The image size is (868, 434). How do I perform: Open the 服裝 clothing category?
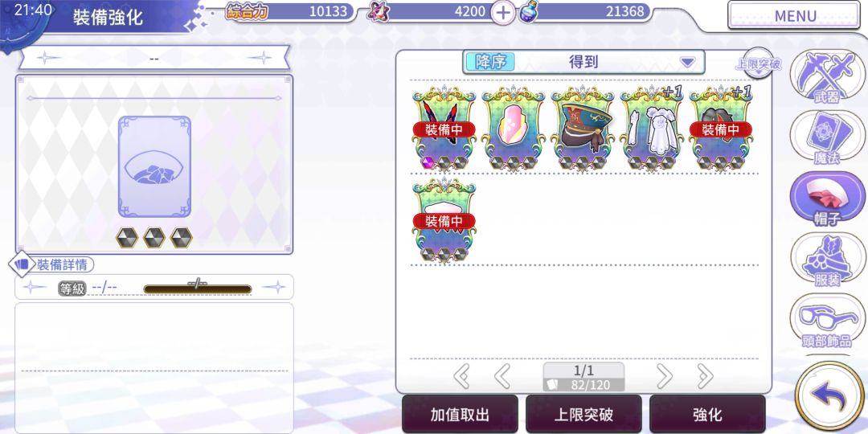pyautogui.click(x=827, y=259)
